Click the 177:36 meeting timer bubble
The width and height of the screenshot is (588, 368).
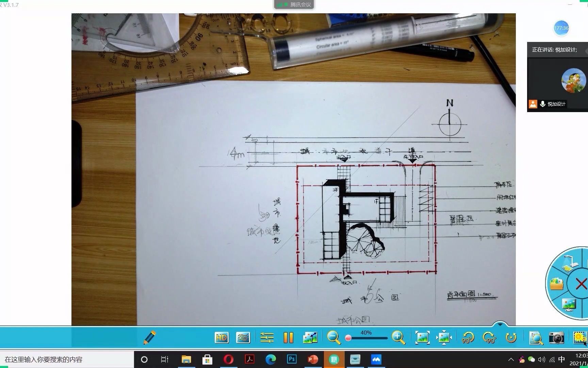[x=561, y=28]
